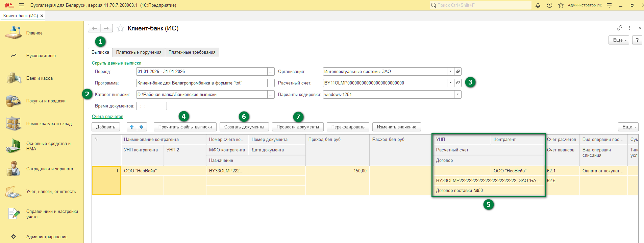Open table Еще menu dropdown

coord(628,127)
